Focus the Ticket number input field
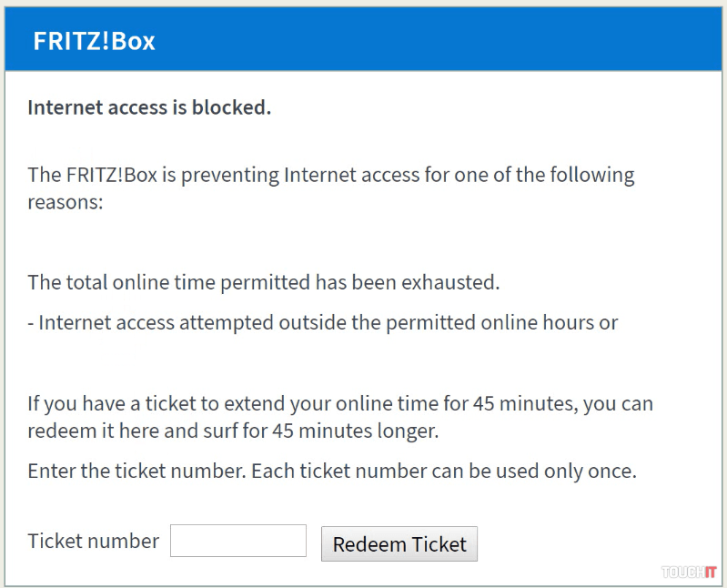Image resolution: width=727 pixels, height=588 pixels. click(238, 541)
